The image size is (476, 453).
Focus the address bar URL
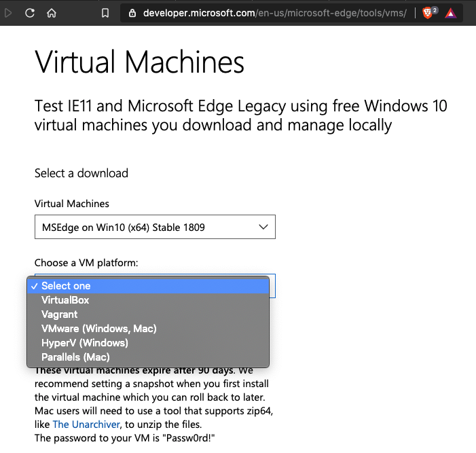(x=274, y=13)
